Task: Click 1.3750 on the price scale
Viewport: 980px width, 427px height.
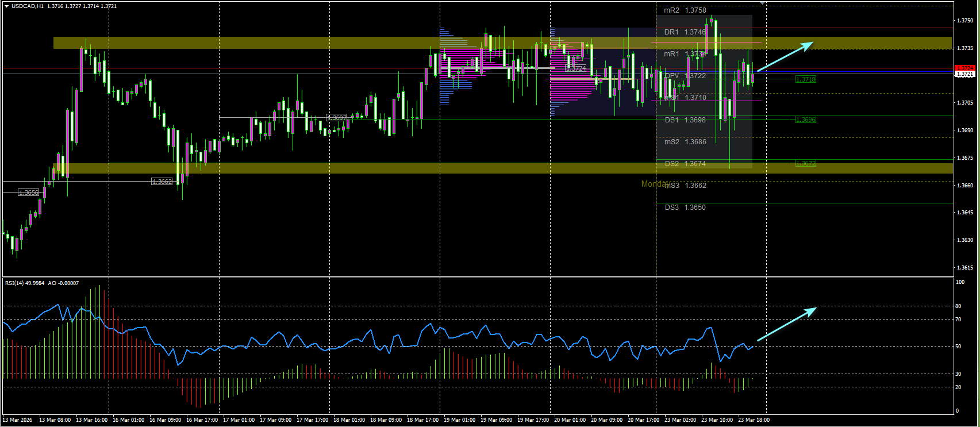Action: [x=965, y=21]
